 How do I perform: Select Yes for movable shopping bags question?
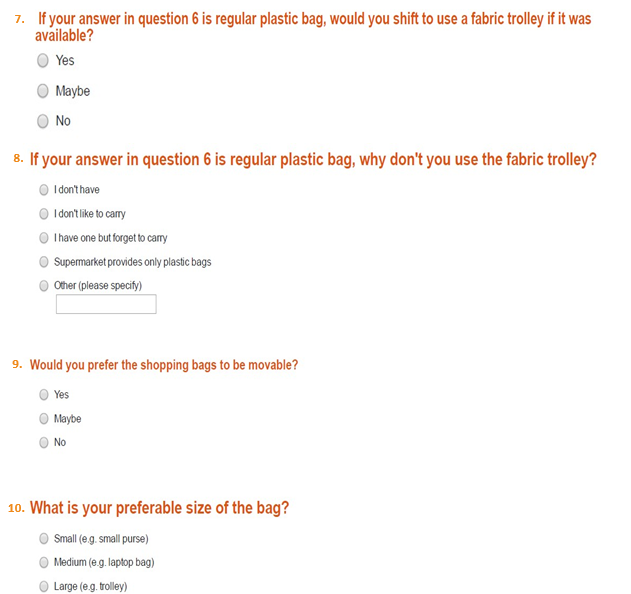point(43,395)
